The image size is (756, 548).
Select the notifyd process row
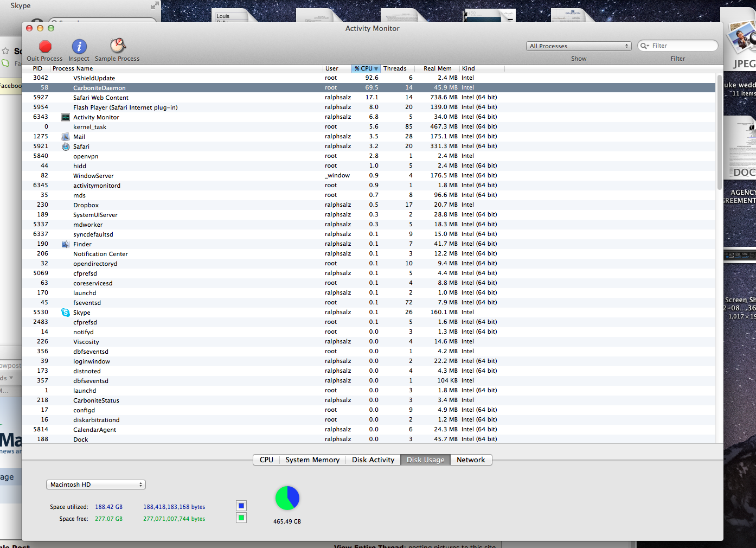coord(369,332)
